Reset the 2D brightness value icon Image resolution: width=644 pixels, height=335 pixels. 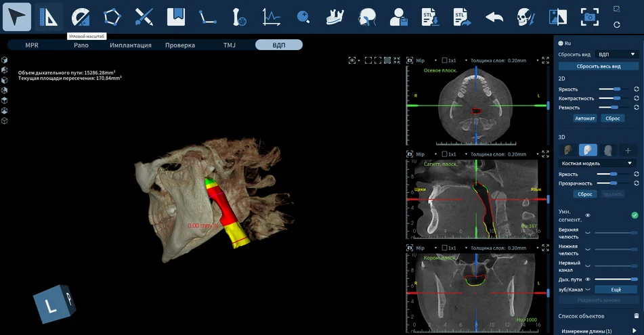tap(636, 89)
